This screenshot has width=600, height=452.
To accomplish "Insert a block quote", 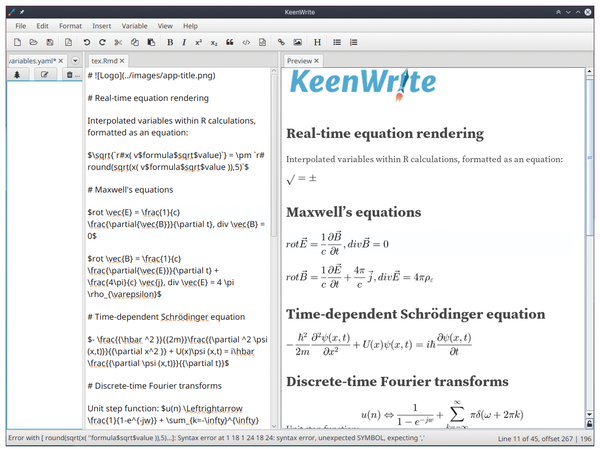I will (x=230, y=42).
